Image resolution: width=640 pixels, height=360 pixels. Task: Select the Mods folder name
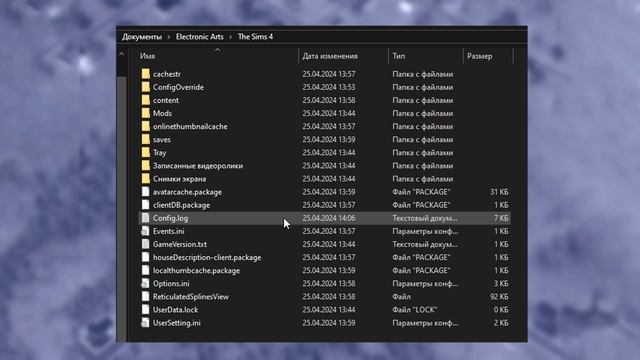162,113
